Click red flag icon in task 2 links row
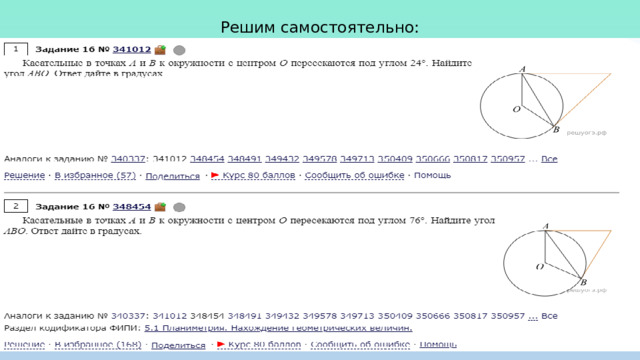The height and width of the screenshot is (360, 640). click(220, 344)
